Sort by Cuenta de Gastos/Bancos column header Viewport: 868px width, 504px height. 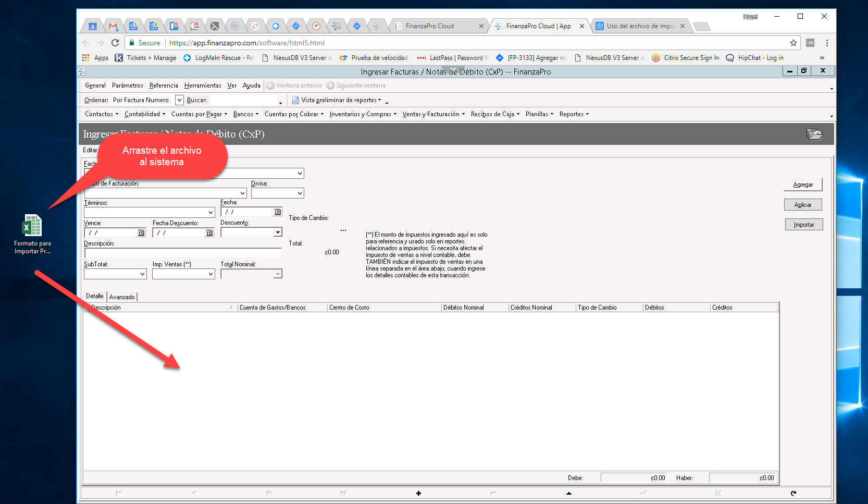(x=282, y=308)
